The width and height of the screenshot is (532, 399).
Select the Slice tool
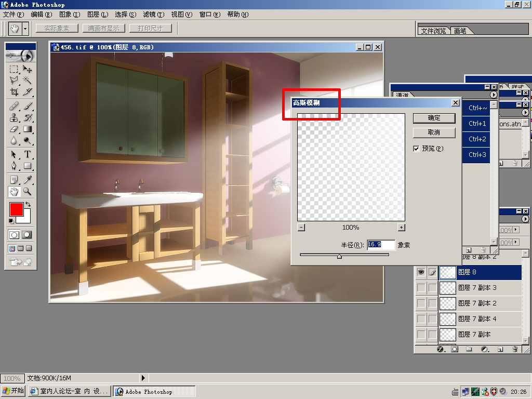[x=28, y=91]
